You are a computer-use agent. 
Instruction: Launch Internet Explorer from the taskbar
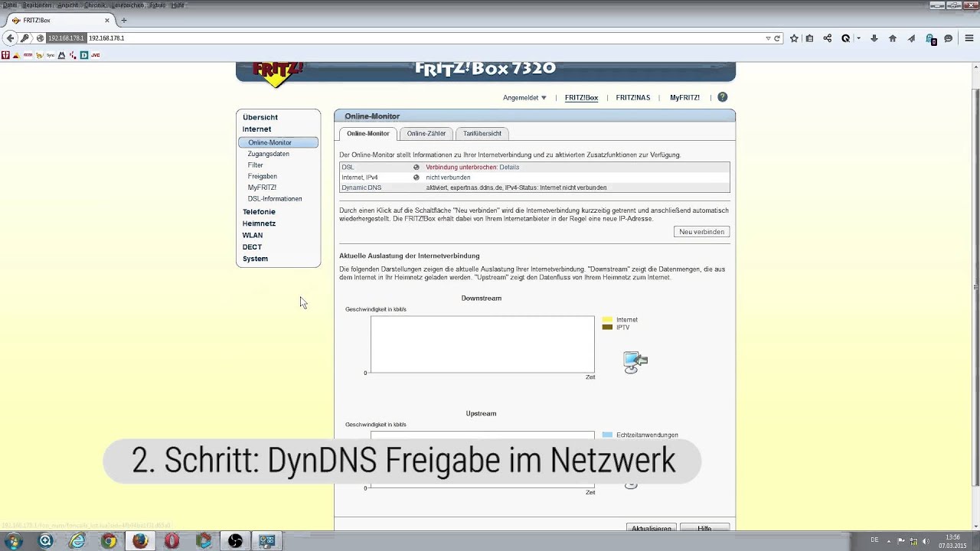[77, 541]
